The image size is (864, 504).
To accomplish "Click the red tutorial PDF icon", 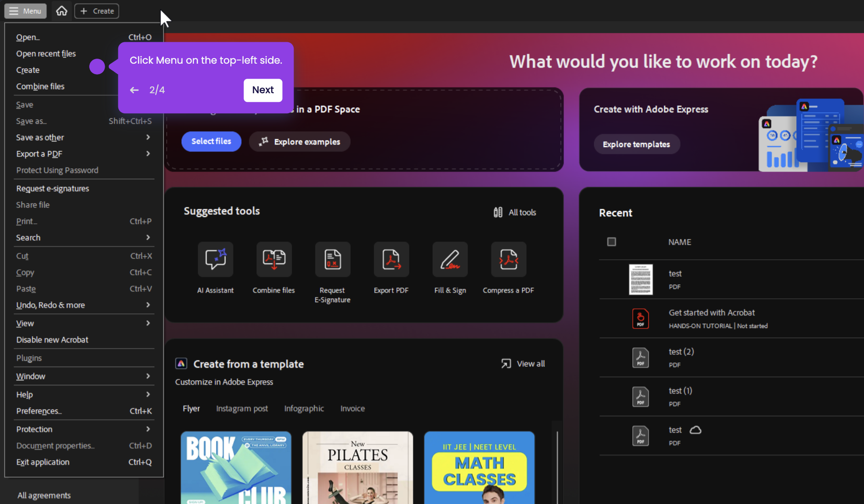I will tap(640, 318).
